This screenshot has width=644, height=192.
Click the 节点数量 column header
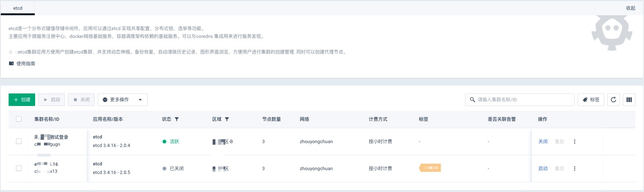pyautogui.click(x=271, y=119)
